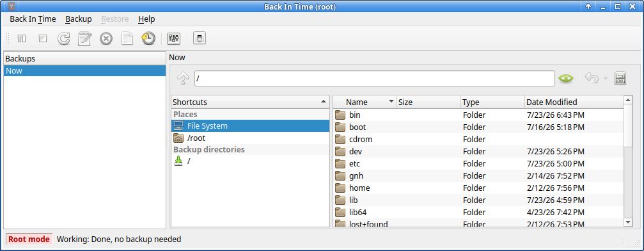Viewport: 644px width, 251px height.
Task: Select the cdrom folder name
Action: click(x=361, y=139)
